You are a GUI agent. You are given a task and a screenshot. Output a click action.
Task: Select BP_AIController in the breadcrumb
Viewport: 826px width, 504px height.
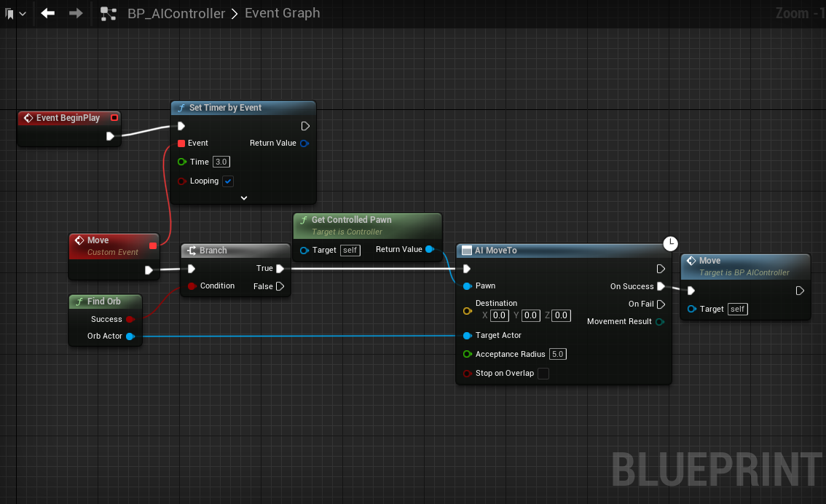point(176,14)
